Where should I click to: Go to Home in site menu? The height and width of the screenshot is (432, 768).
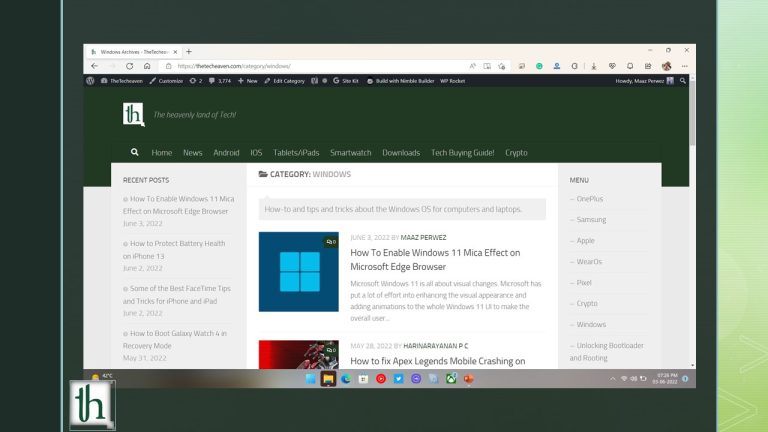coord(162,153)
